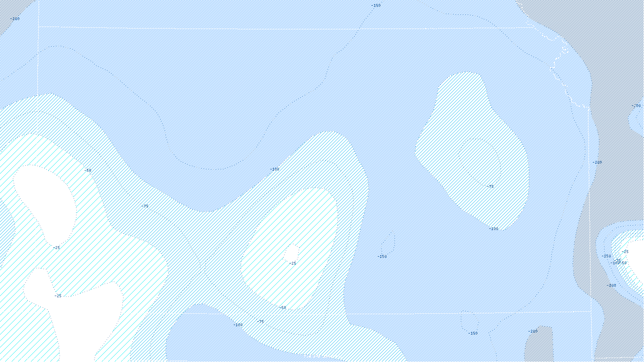
Task: Click the -100 label just beneath the -75 label on the right side
Action: click(493, 229)
